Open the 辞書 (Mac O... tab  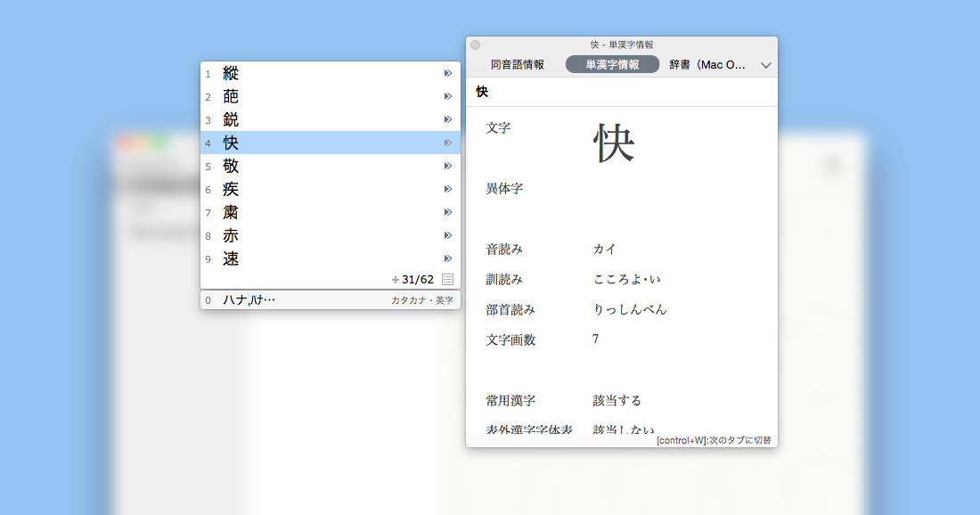click(x=707, y=65)
